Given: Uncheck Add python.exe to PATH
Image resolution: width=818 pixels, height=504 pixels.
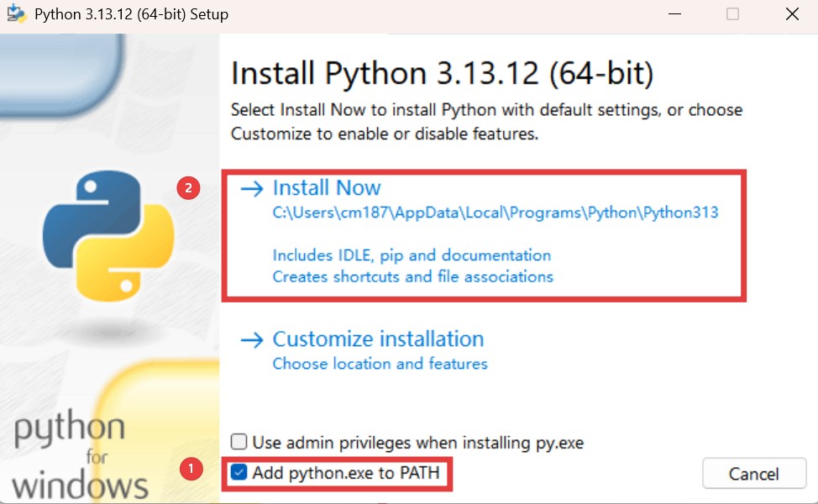Looking at the screenshot, I should (240, 473).
